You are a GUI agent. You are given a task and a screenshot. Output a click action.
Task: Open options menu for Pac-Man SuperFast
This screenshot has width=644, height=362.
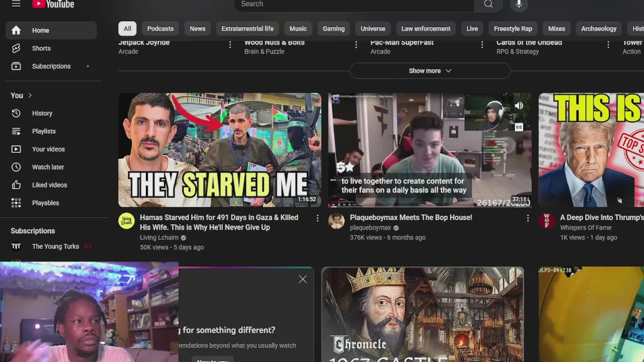point(482,45)
